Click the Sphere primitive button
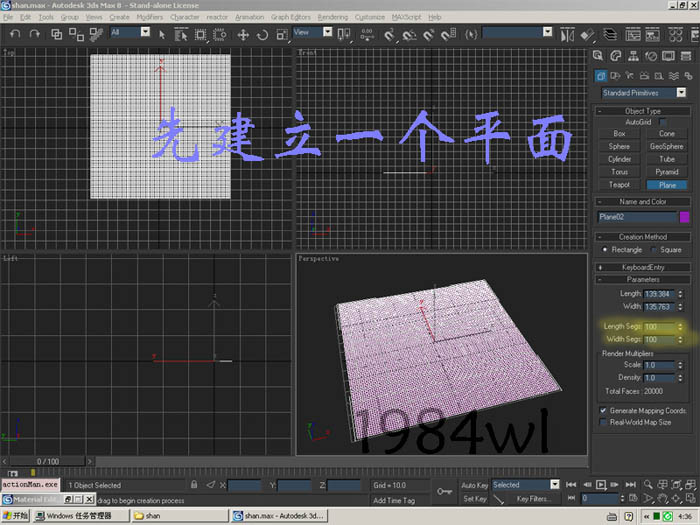 [x=619, y=146]
